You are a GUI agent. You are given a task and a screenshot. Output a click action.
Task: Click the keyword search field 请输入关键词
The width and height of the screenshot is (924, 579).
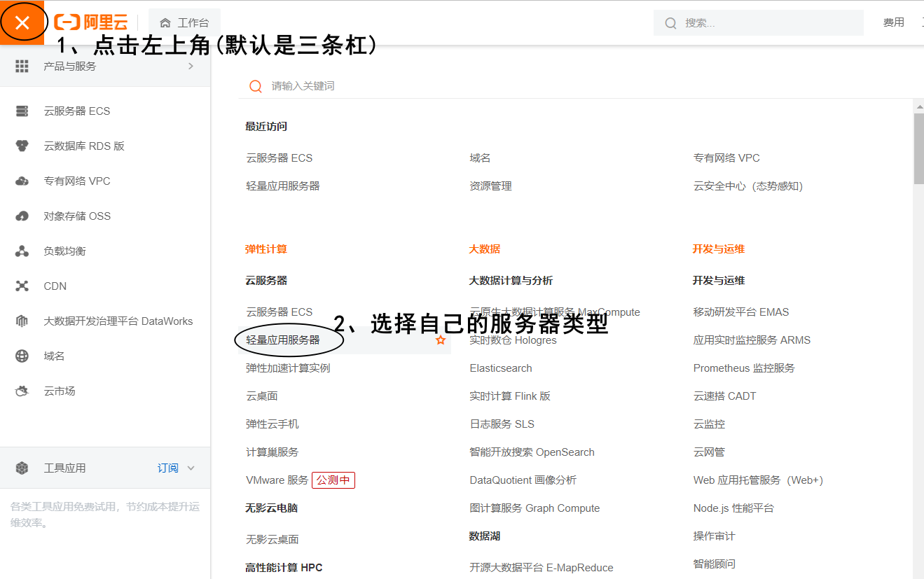(x=490, y=86)
